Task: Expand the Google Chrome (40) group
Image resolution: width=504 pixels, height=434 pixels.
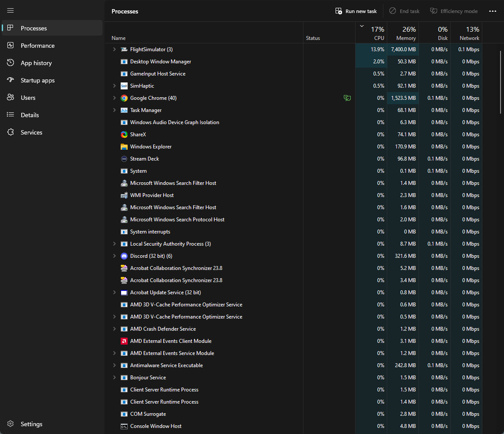Action: [x=114, y=98]
